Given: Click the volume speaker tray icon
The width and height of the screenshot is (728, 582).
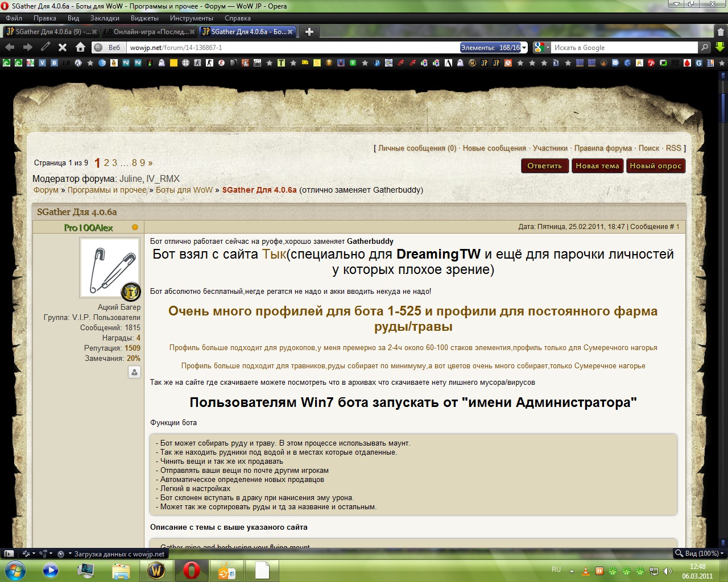Looking at the screenshot, I should [667, 571].
